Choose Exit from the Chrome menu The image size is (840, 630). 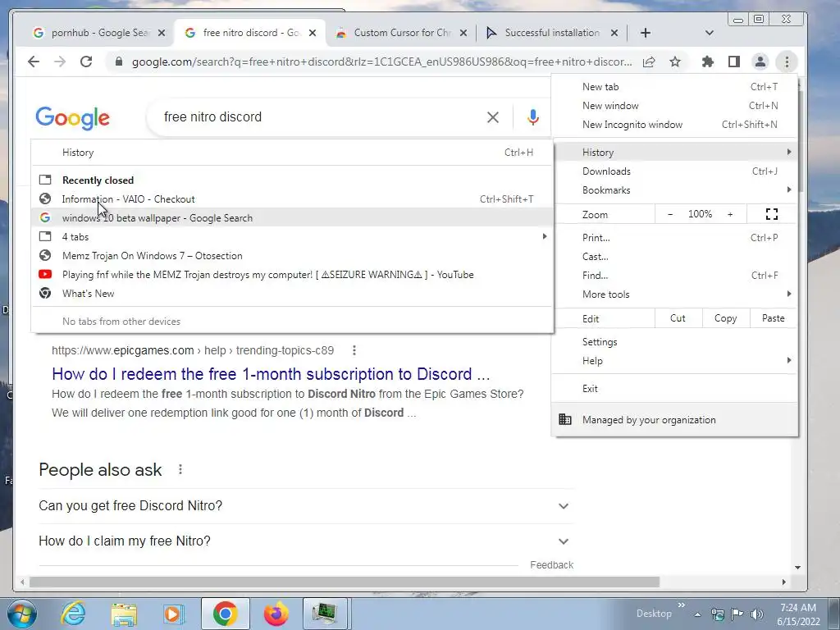pos(674,389)
